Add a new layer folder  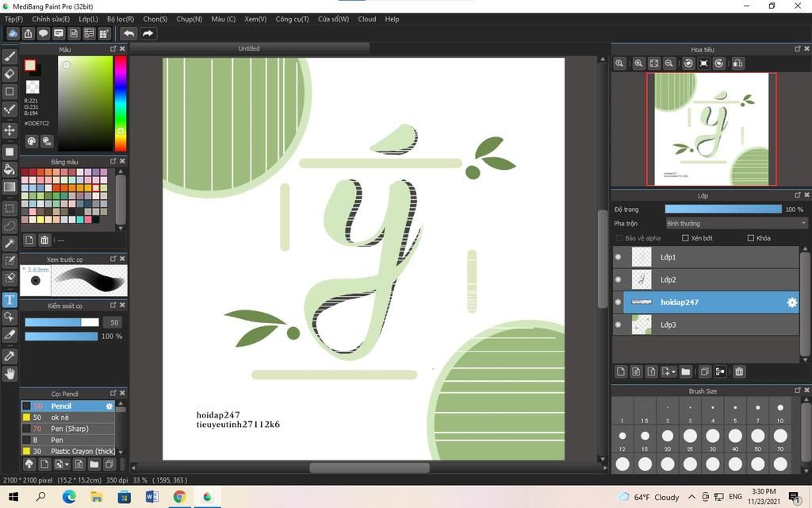pos(686,371)
